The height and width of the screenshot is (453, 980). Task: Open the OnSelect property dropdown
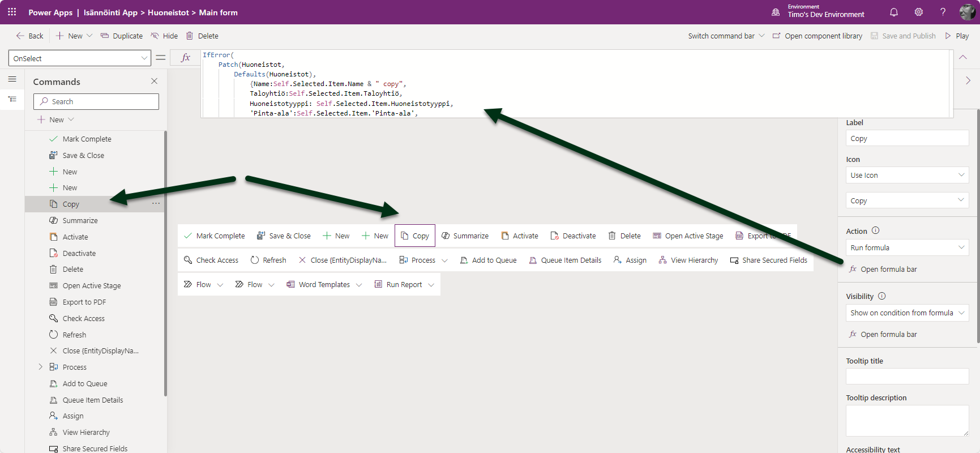pos(79,58)
